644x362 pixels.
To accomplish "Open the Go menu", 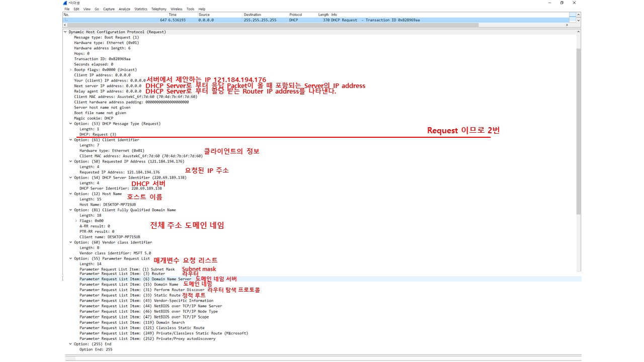I will pos(97,9).
